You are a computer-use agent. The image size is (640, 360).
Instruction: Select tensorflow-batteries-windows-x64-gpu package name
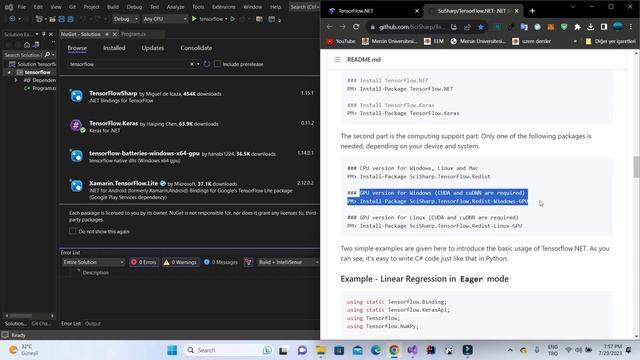tap(144, 153)
